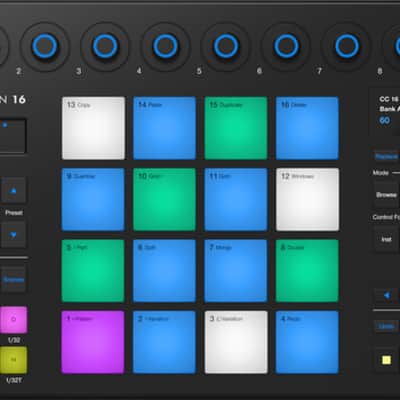Tap blue pad 16 Delete
Image resolution: width=400 pixels, height=400 pixels.
(307, 128)
